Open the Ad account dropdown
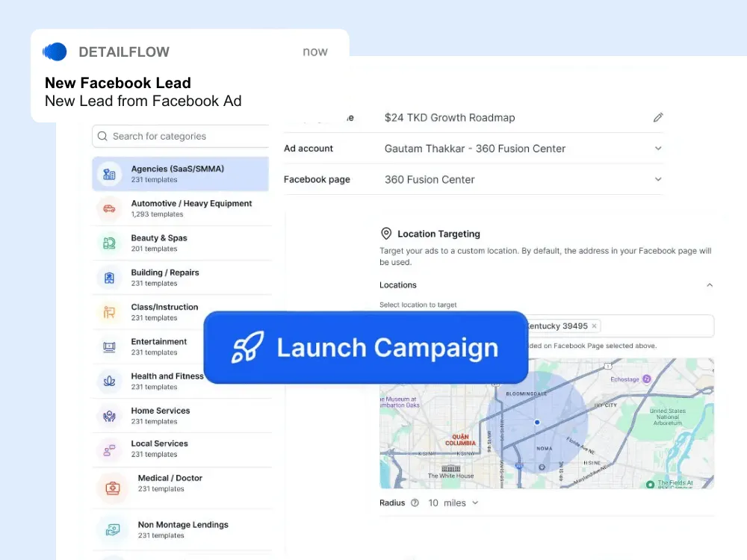 click(658, 148)
